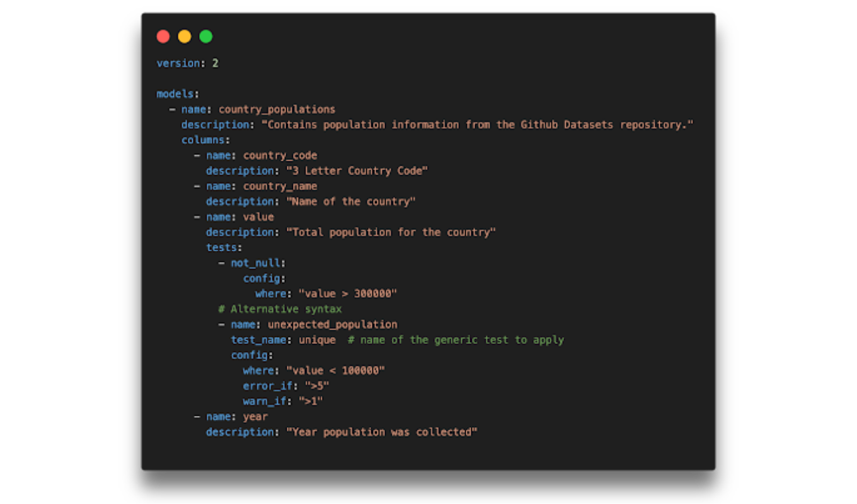857x504 pixels.
Task: Place cursor on country_code column name
Action: pos(280,156)
